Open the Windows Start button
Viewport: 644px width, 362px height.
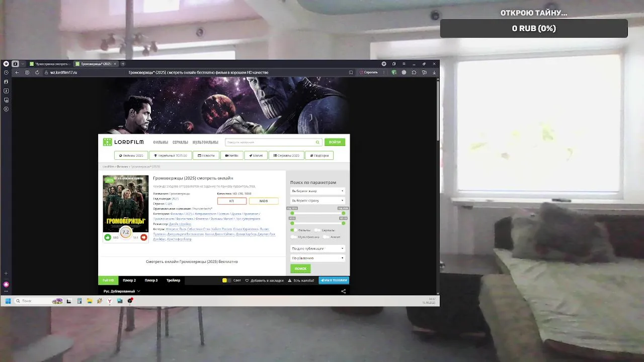(x=8, y=301)
